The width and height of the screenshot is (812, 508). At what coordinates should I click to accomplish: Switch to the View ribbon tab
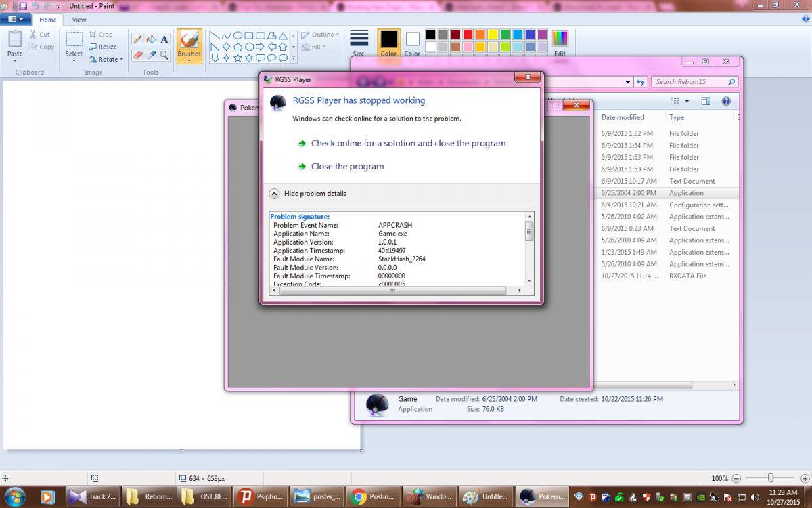pos(79,20)
